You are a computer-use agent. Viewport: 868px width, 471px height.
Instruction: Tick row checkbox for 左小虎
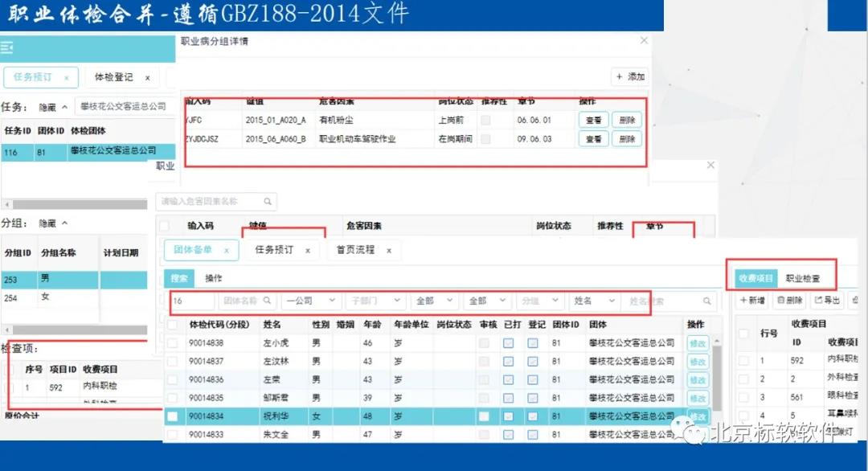173,343
